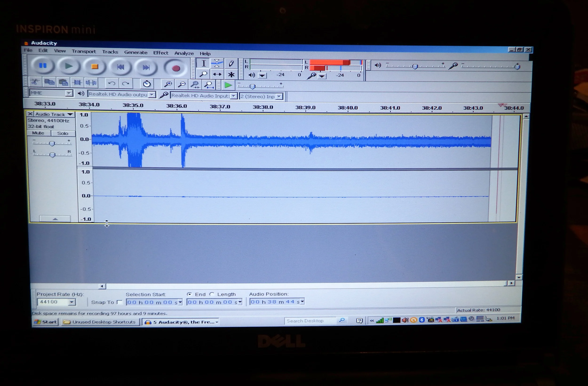Image resolution: width=588 pixels, height=386 pixels.
Task: Skip to End button
Action: tap(146, 68)
